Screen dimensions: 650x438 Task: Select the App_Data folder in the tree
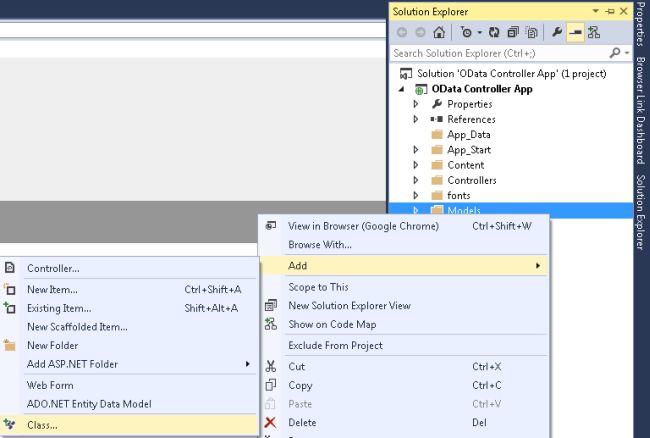(x=469, y=134)
